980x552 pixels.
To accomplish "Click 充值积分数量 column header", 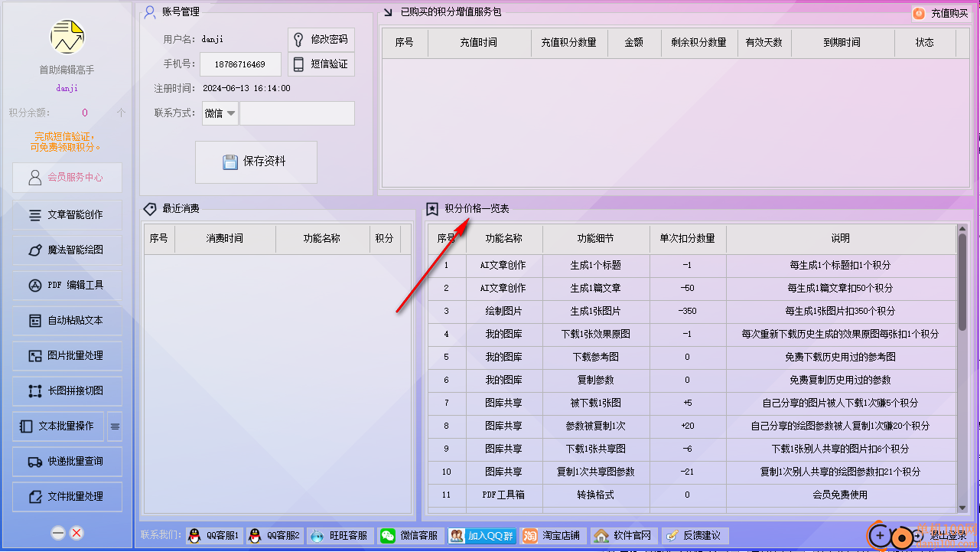I will (568, 43).
